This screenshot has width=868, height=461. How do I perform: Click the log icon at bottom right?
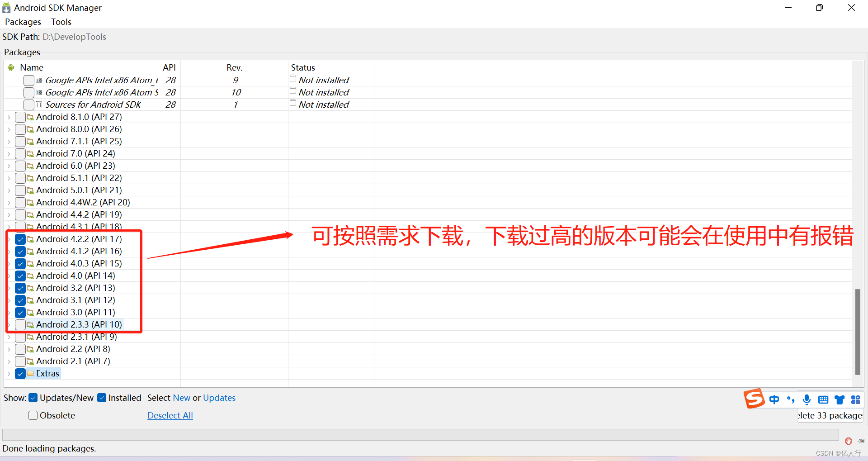(861, 441)
